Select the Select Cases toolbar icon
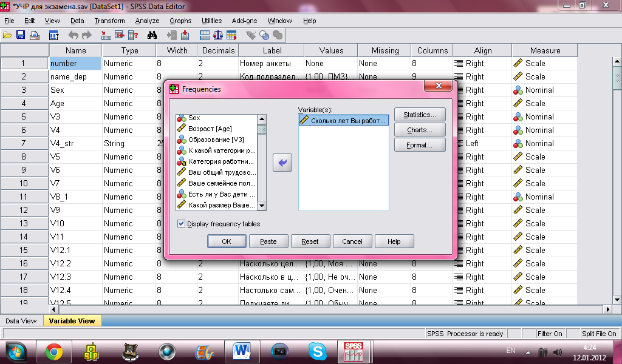The height and width of the screenshot is (364, 622). pyautogui.click(x=231, y=35)
